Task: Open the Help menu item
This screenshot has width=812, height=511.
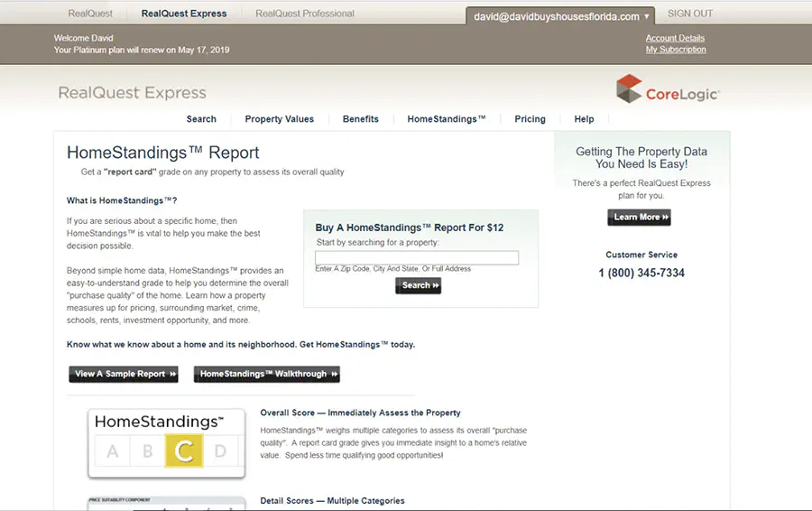Action: point(584,119)
